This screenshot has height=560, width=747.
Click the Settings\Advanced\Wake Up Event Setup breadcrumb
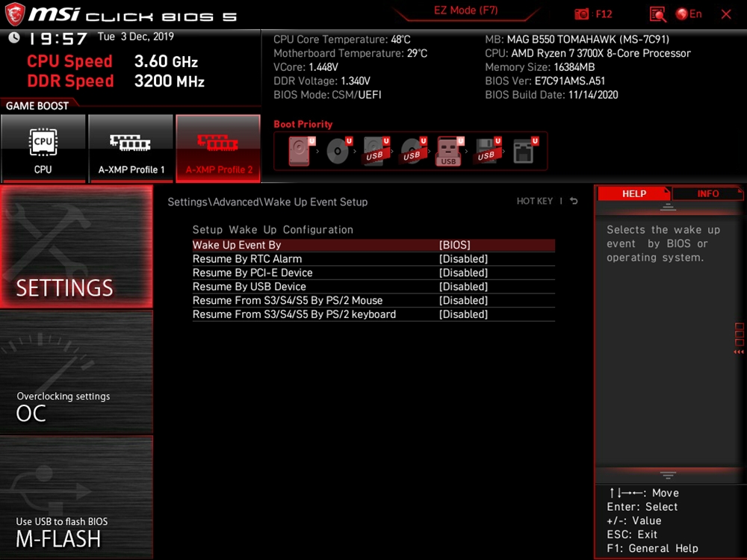[267, 202]
